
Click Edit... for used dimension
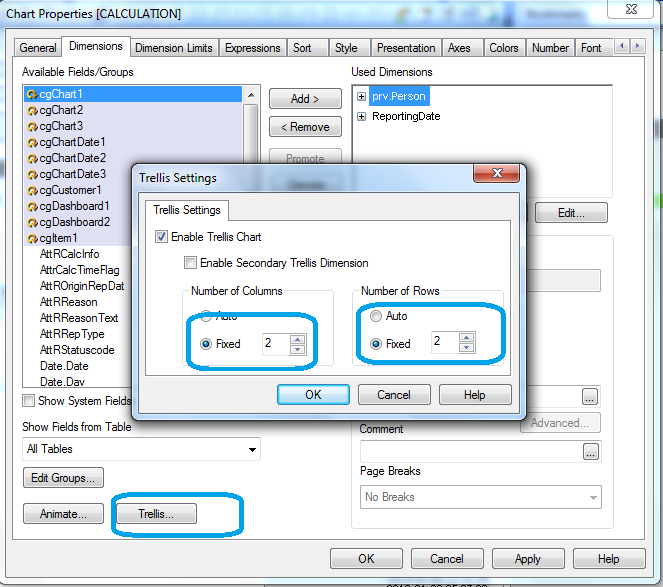tap(571, 213)
